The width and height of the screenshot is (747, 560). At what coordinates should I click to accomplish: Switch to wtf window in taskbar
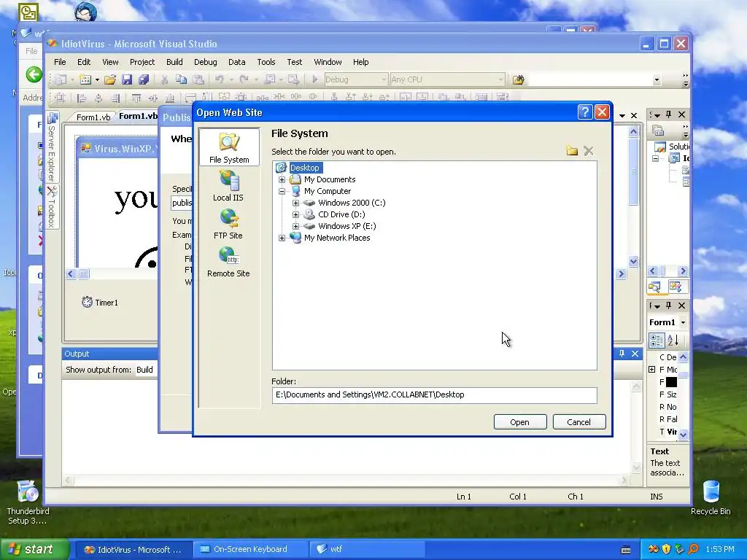click(367, 549)
